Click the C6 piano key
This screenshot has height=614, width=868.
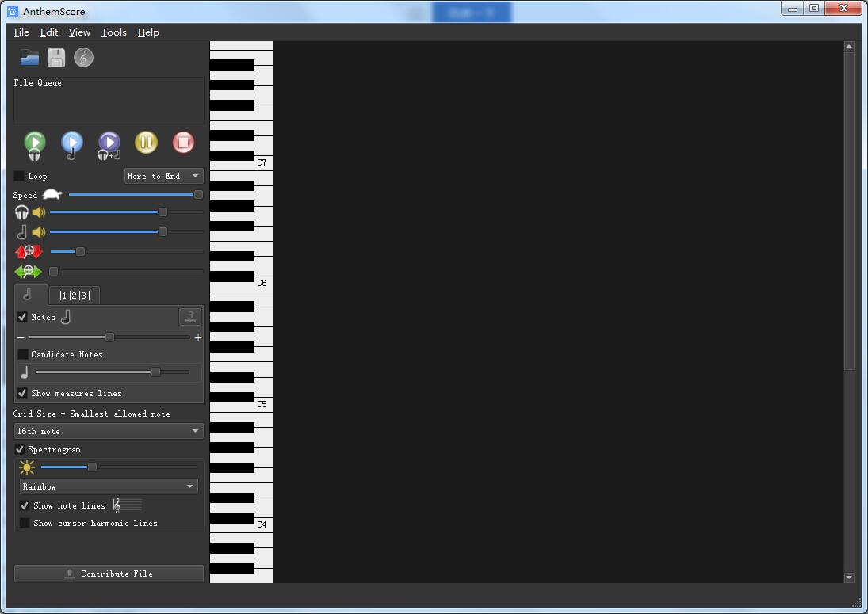click(263, 284)
